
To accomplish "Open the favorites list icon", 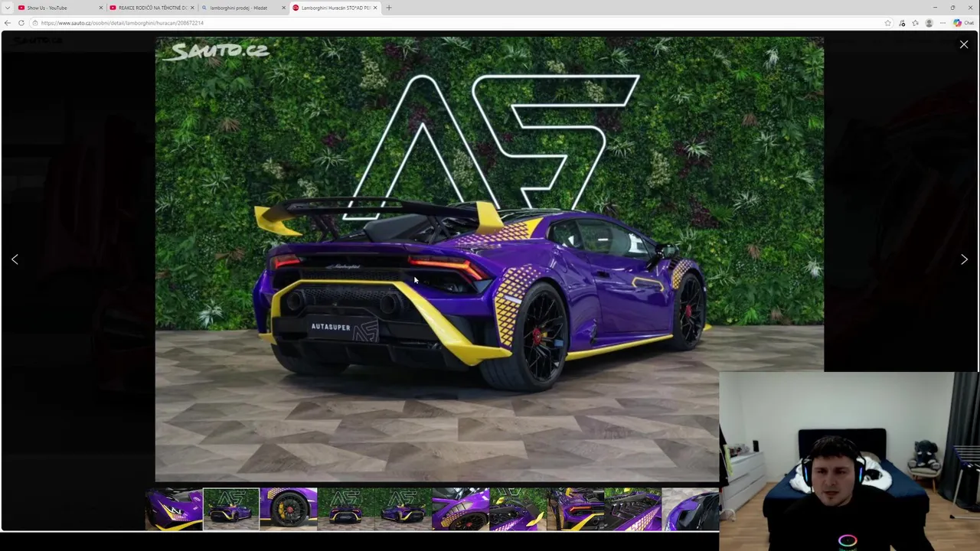I will tap(916, 23).
